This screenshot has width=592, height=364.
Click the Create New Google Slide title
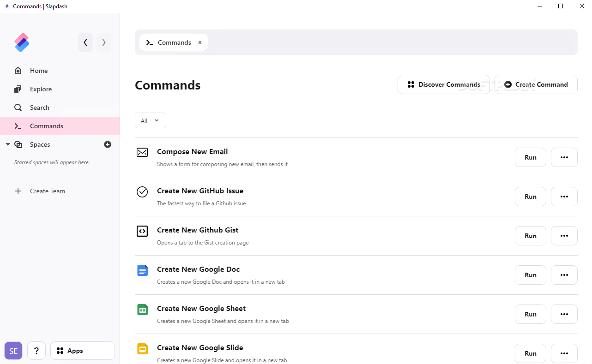(200, 348)
